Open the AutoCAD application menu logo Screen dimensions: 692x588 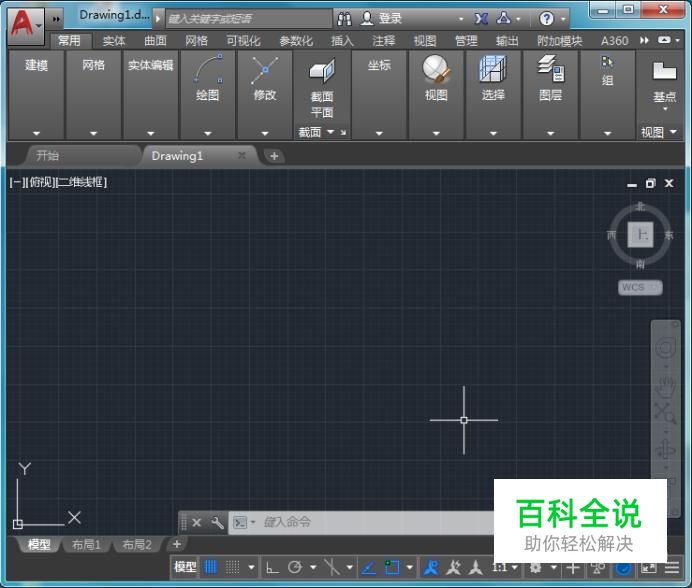[x=22, y=22]
